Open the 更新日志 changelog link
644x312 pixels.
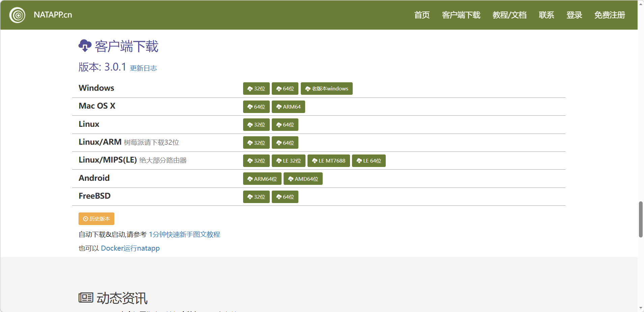143,68
